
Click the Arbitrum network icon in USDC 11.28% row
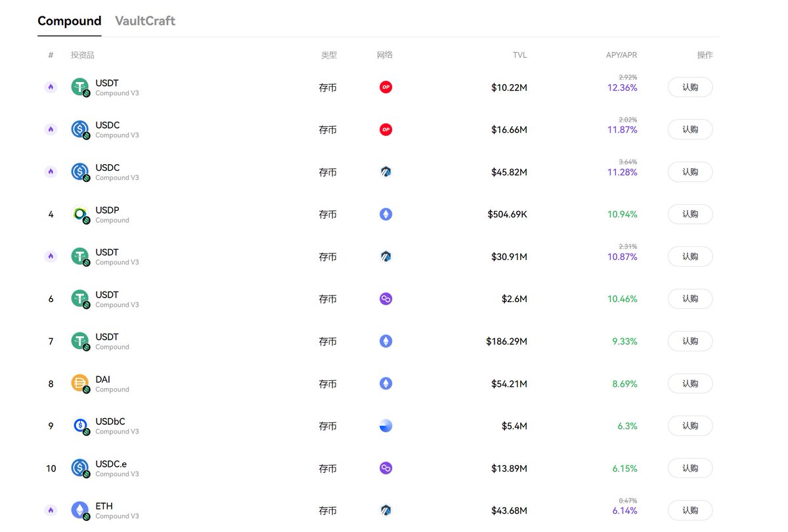point(386,172)
